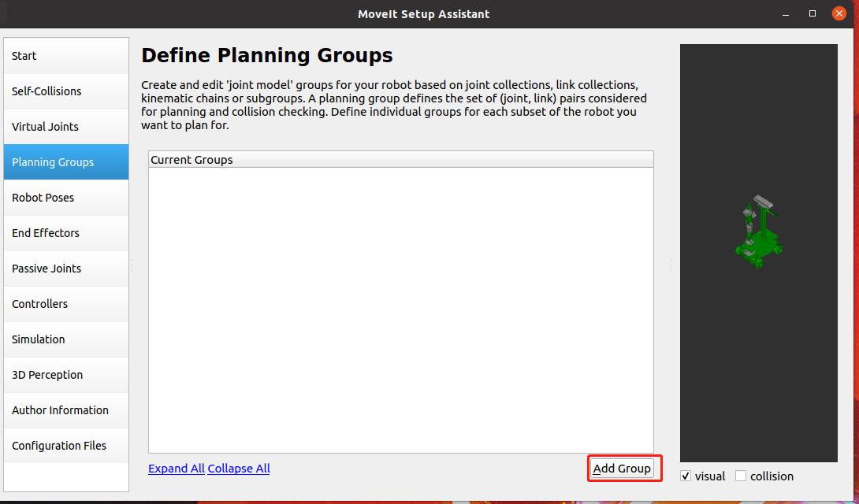The image size is (859, 504).
Task: Go to Configuration Files section
Action: [66, 446]
